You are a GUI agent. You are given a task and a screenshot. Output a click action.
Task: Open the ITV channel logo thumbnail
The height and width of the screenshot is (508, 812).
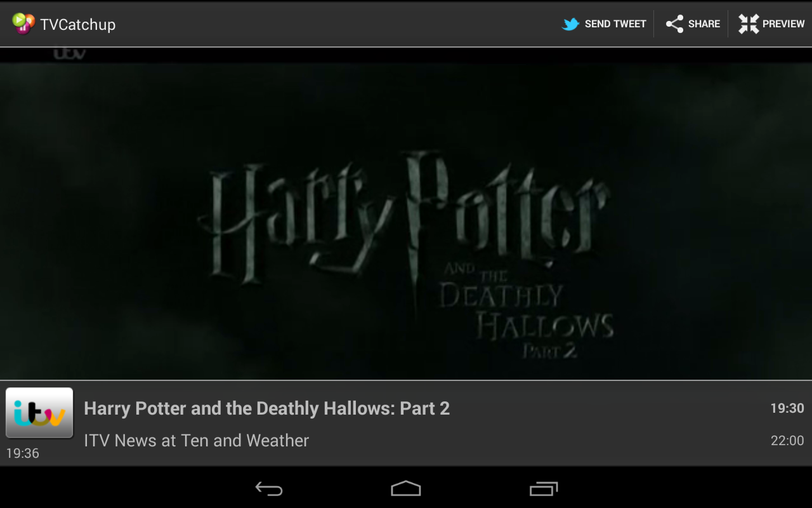point(39,413)
